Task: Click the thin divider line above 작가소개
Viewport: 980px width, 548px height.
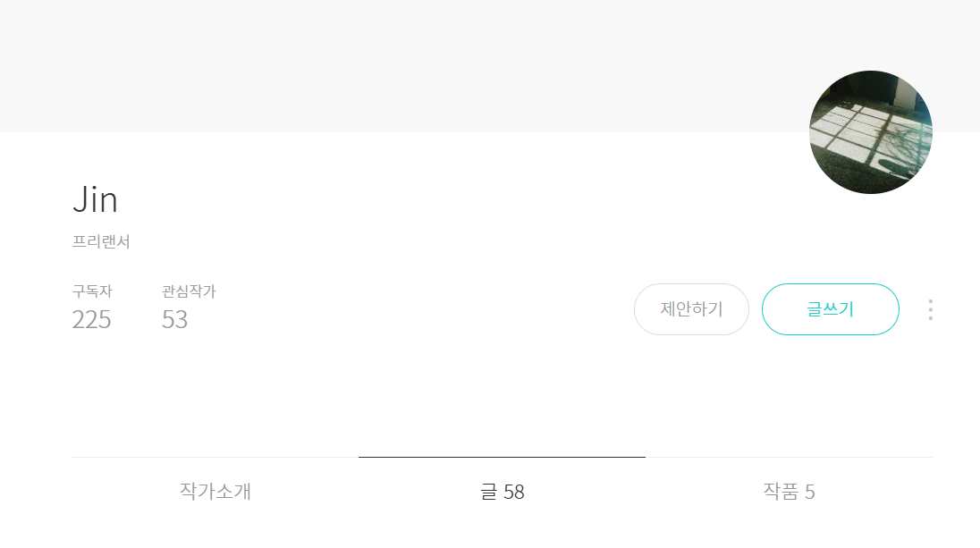Action: pos(215,458)
